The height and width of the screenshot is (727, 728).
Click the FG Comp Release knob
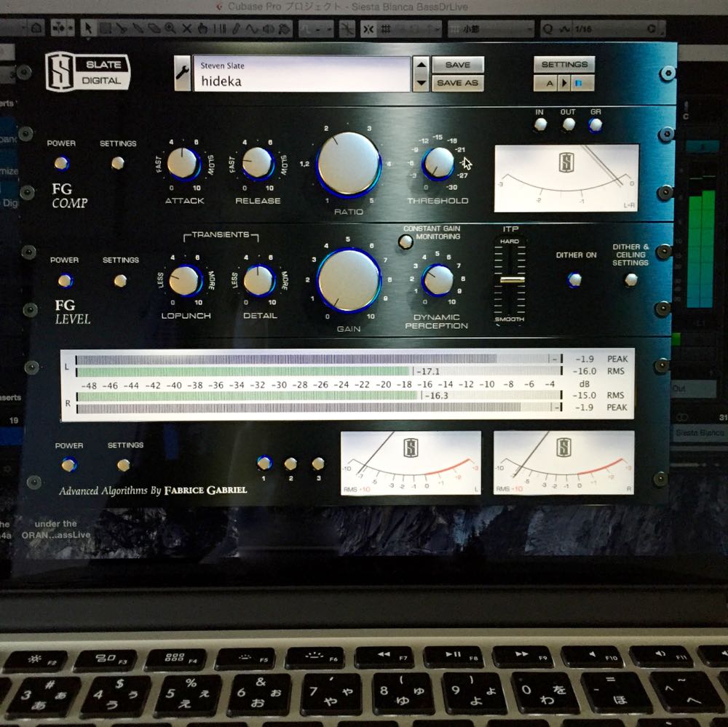pyautogui.click(x=258, y=163)
